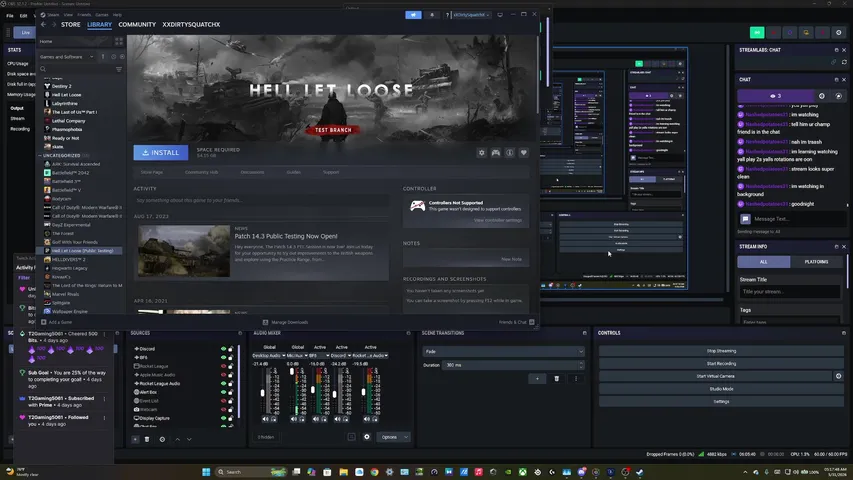Select Destiny 2 in the Steam library
The width and height of the screenshot is (853, 480).
point(61,86)
